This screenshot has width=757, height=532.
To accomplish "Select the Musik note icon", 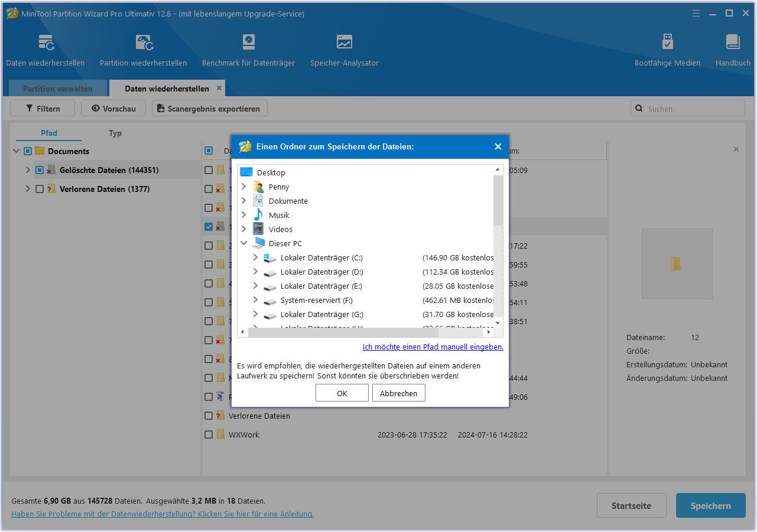I will 258,215.
